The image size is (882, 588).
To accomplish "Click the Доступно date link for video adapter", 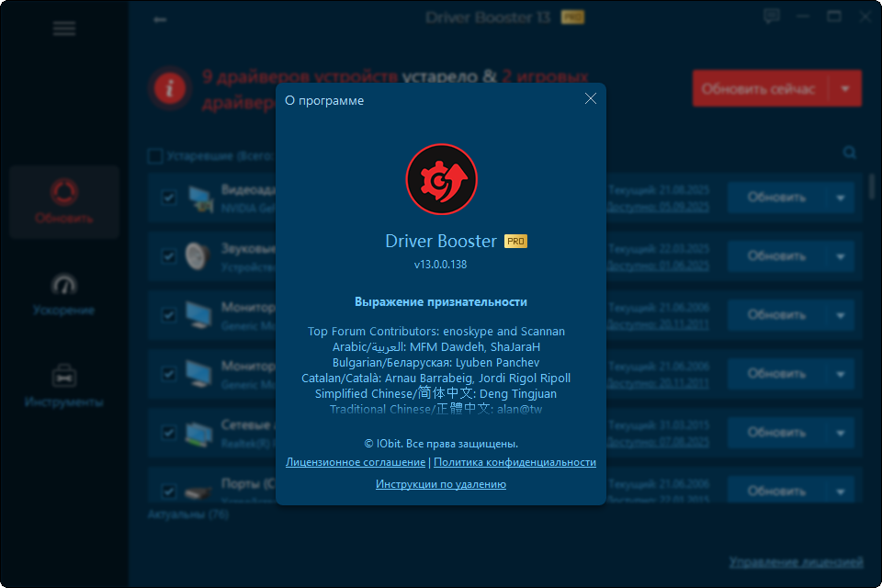I will click(x=658, y=207).
